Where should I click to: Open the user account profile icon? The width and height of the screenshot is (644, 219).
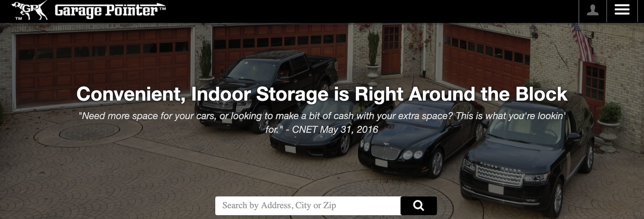(x=592, y=11)
